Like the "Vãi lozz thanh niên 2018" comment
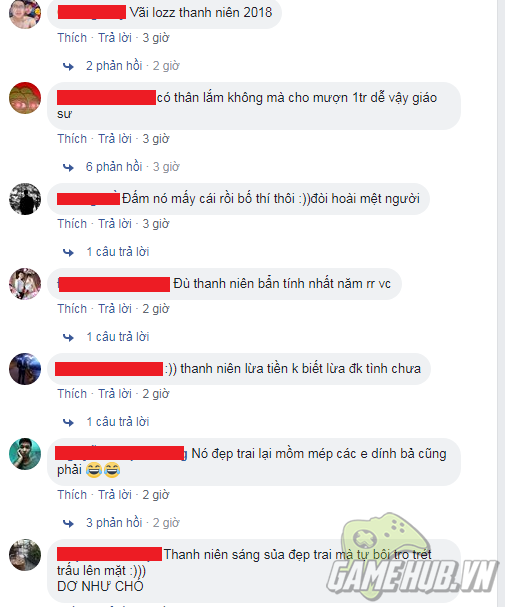 click(x=72, y=38)
